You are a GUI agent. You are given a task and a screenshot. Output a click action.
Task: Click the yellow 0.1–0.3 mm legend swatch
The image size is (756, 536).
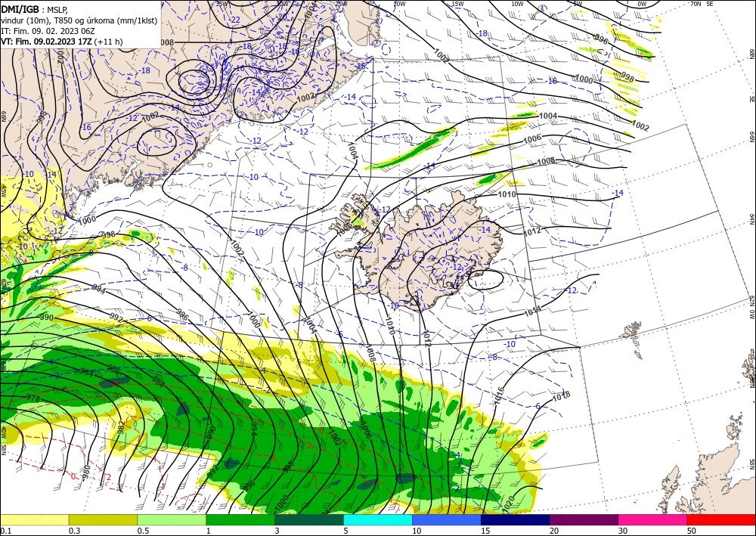click(x=34, y=519)
